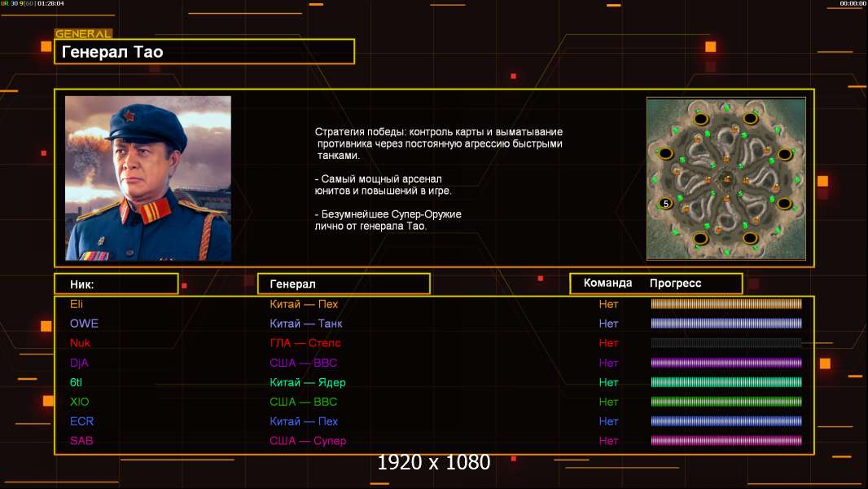The height and width of the screenshot is (489, 868).
Task: Click the team value 'Нет' for XIO
Action: tap(608, 402)
